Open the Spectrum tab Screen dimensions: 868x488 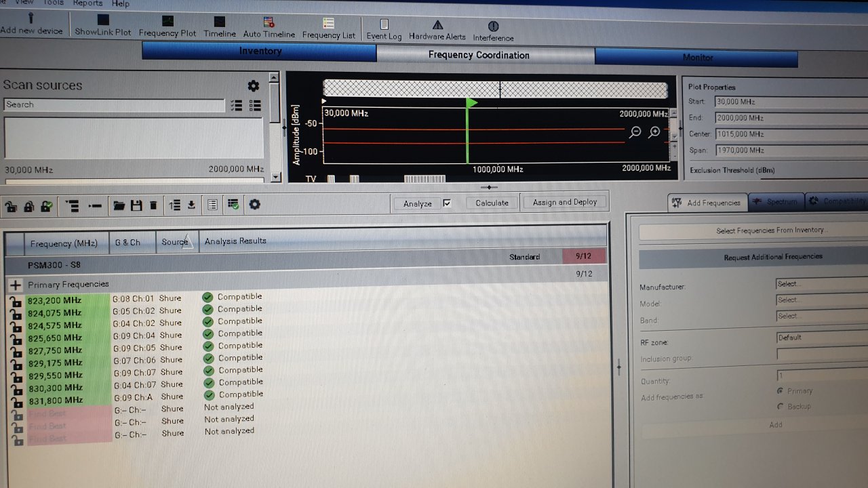pyautogui.click(x=776, y=201)
